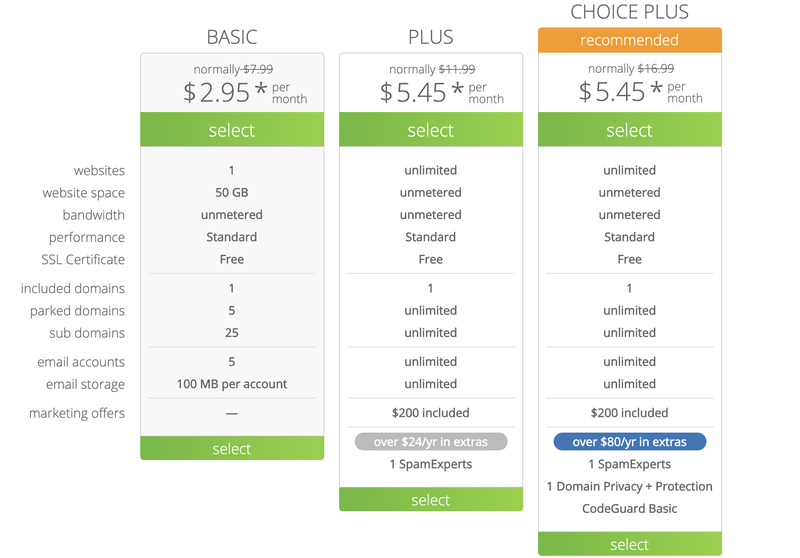Image resolution: width=800 pixels, height=558 pixels.
Task: Click 1 Domain Privacy + Protection text
Action: [x=630, y=486]
